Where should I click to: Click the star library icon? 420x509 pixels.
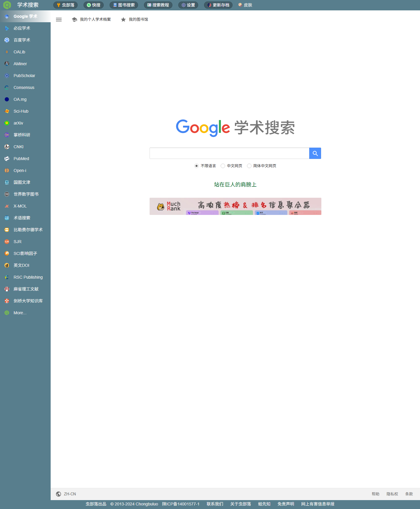click(124, 20)
